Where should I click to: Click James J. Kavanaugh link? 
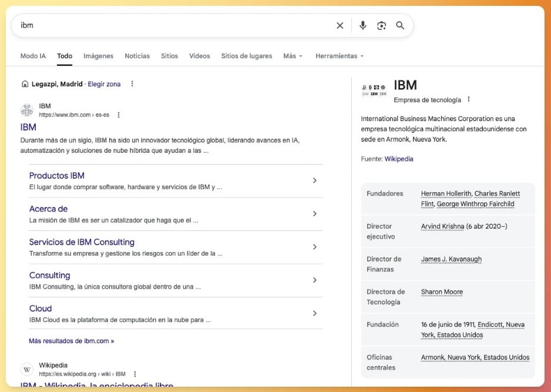click(x=451, y=259)
